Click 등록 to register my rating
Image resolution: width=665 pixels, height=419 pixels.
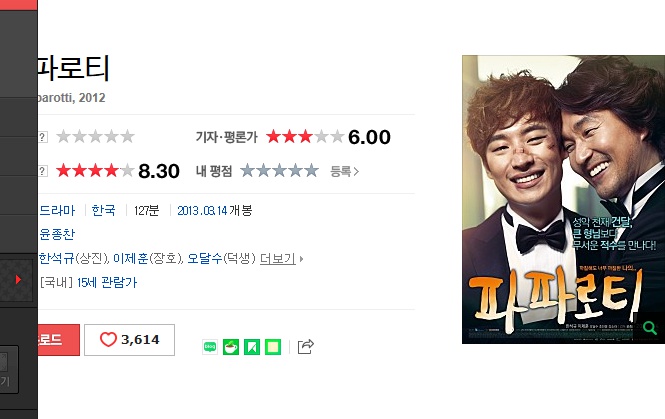click(344, 171)
